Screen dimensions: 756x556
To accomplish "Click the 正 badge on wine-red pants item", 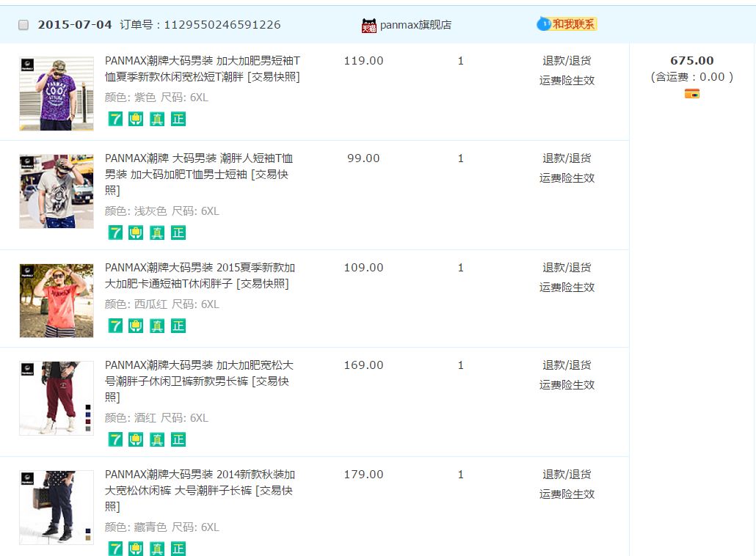I will [x=178, y=439].
